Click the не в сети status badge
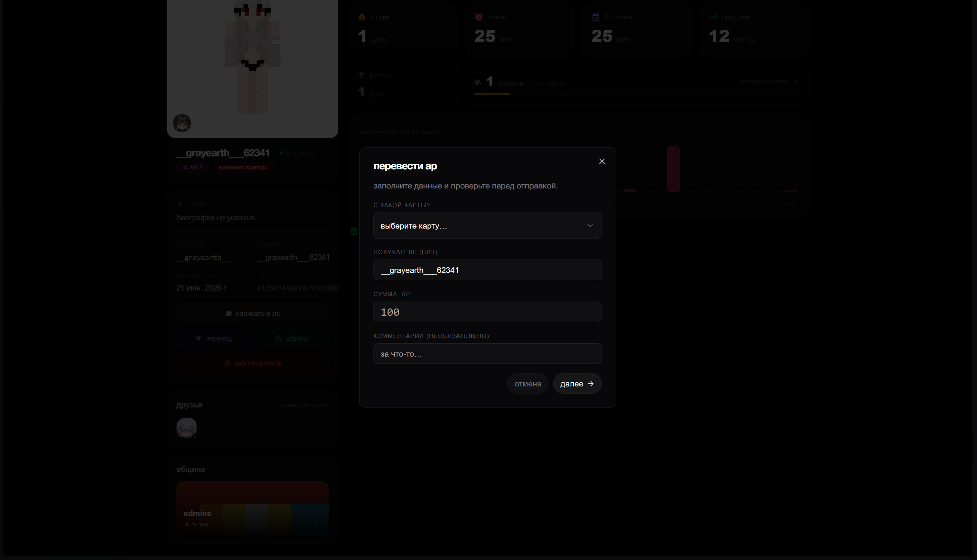977x560 pixels. (x=295, y=153)
